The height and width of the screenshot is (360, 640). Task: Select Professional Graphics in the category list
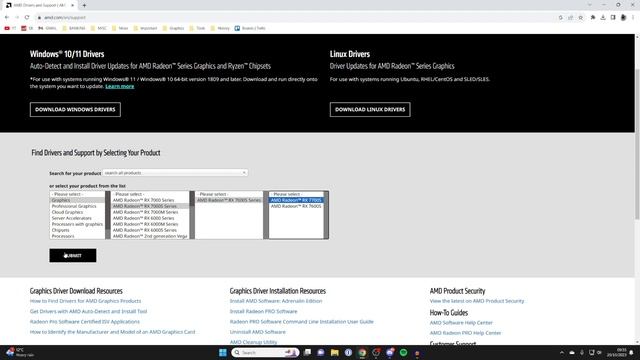tap(77, 206)
